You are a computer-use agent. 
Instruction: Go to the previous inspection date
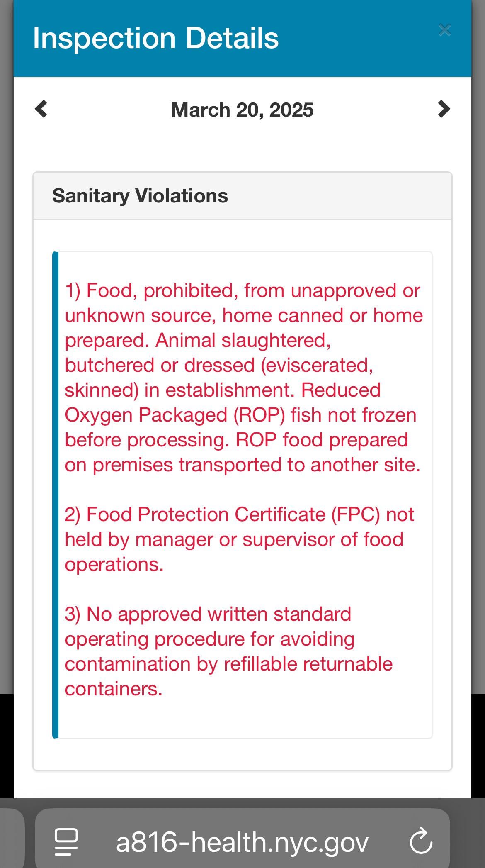[x=41, y=109]
